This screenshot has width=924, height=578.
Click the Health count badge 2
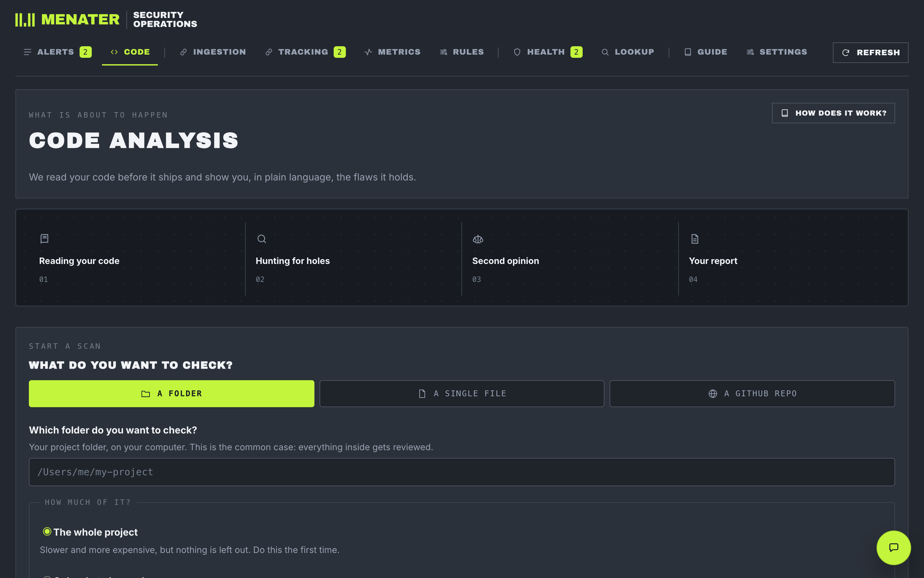(x=576, y=52)
